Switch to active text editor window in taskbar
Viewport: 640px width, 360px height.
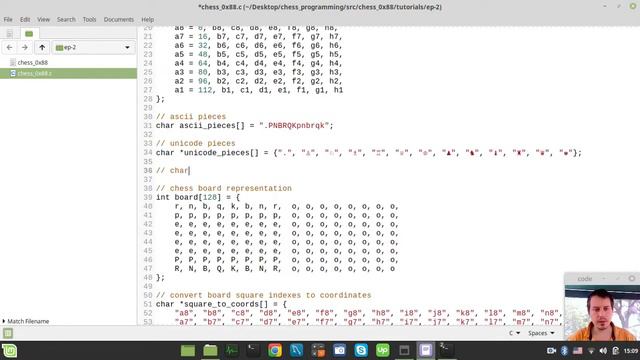(x=426, y=351)
